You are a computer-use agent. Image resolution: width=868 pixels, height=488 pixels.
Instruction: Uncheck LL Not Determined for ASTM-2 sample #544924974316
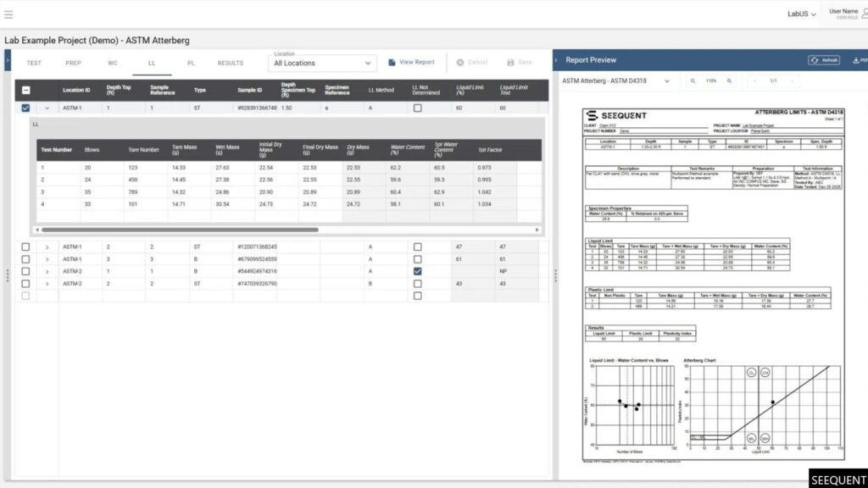pos(417,271)
